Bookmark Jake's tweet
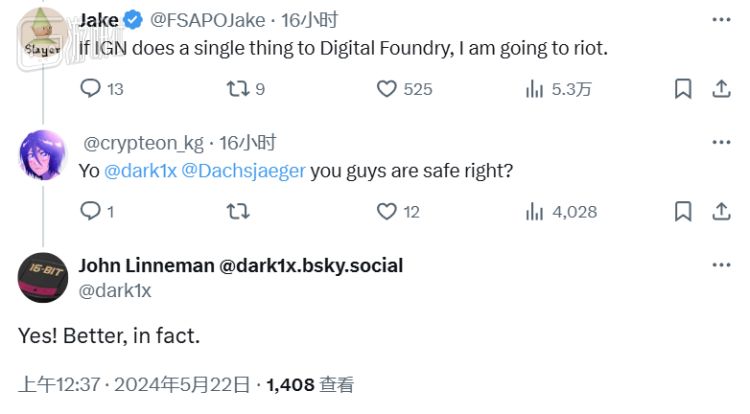 point(683,89)
